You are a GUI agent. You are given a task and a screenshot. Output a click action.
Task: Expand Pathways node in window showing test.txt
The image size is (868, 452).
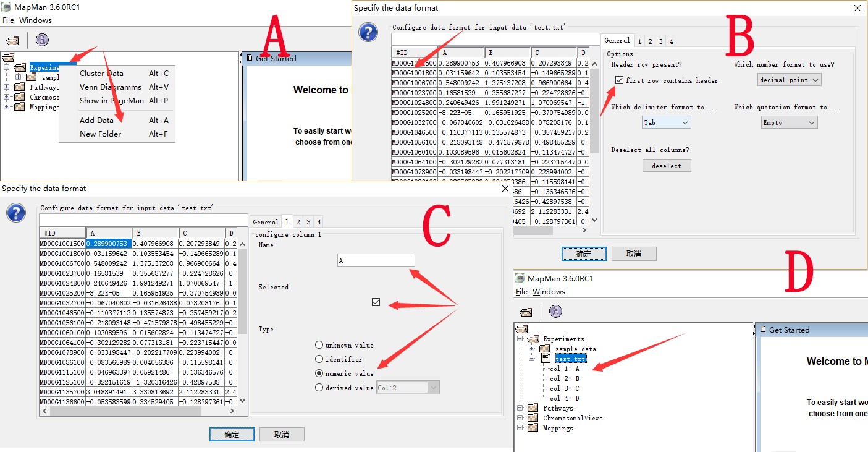(520, 408)
